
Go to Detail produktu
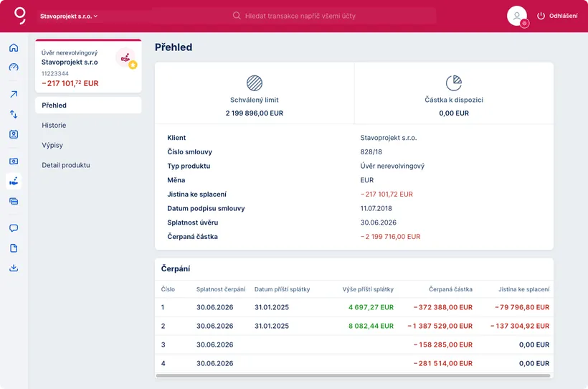pyautogui.click(x=66, y=165)
